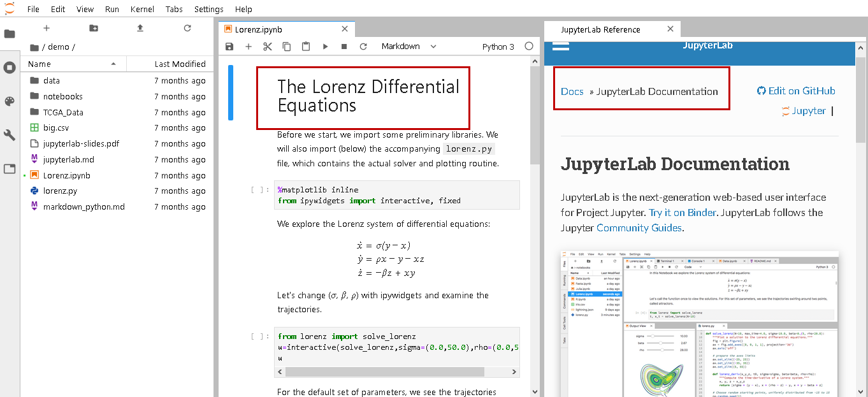The height and width of the screenshot is (397, 868).
Task: Click the Python 3 kernel name
Action: (498, 47)
